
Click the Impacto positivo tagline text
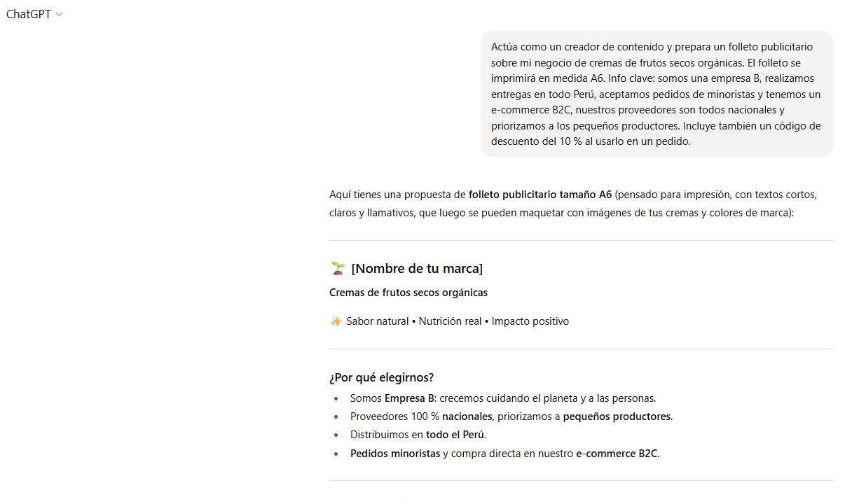pyautogui.click(x=530, y=321)
